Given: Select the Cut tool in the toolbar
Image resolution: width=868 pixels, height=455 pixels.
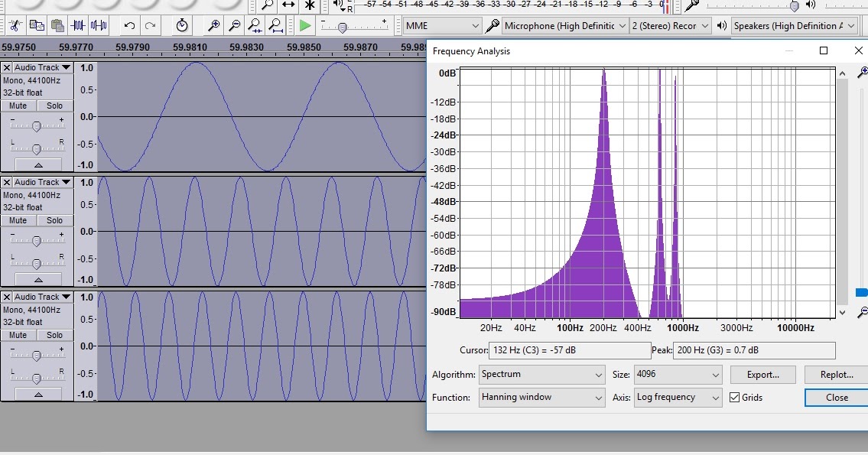Looking at the screenshot, I should click(x=15, y=25).
